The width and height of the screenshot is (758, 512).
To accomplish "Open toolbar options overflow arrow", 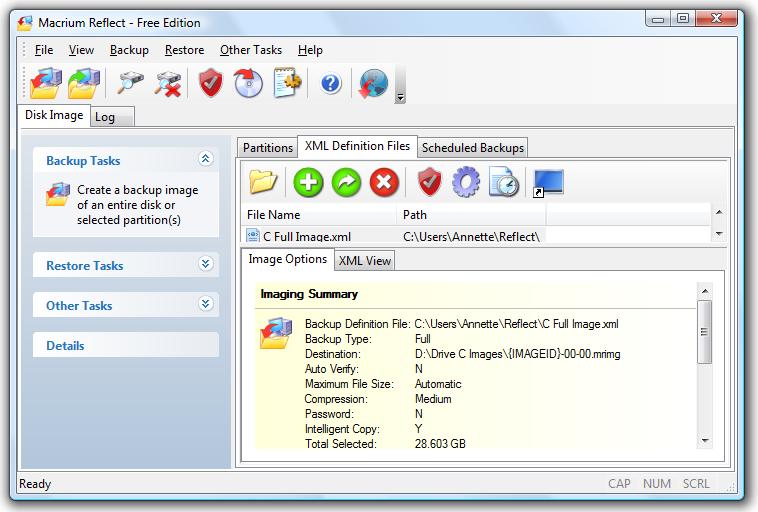I will 400,98.
